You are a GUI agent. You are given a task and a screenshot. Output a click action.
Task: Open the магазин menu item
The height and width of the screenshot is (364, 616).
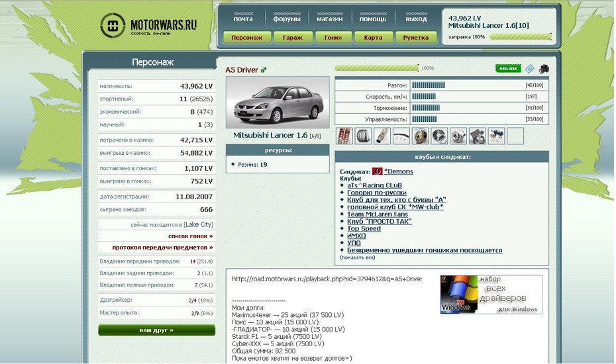(x=330, y=19)
